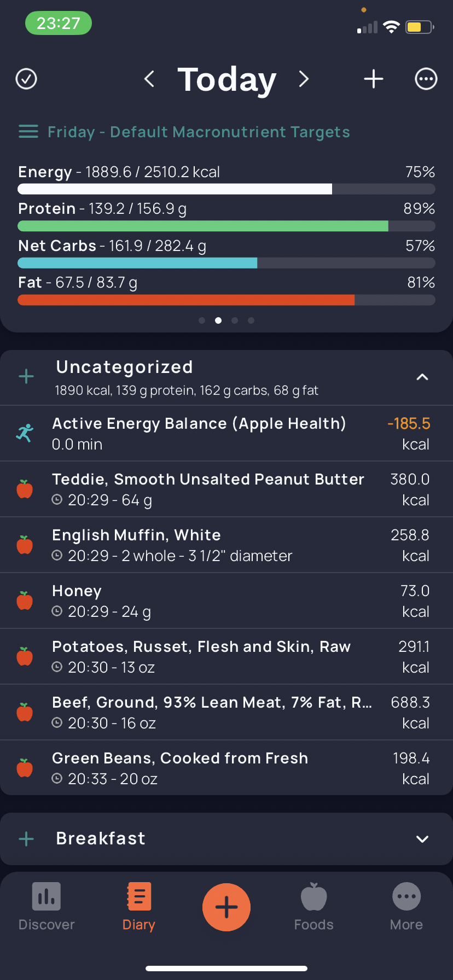Select the third page indicator dot
This screenshot has width=453, height=980.
235,320
